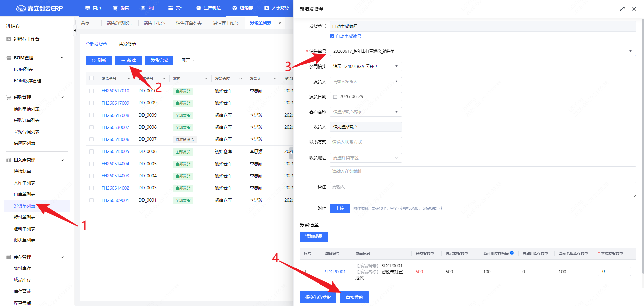Click the 本次发货数量 input field
644x306 pixels.
[x=614, y=271]
